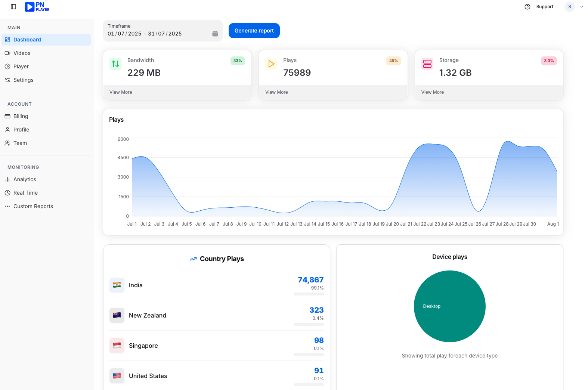The image size is (588, 390).
Task: Open Videos in the sidebar
Action: (x=22, y=53)
